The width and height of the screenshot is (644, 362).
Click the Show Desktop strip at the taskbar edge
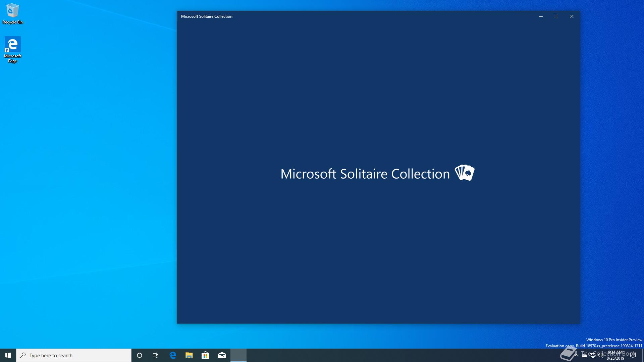pos(643,355)
